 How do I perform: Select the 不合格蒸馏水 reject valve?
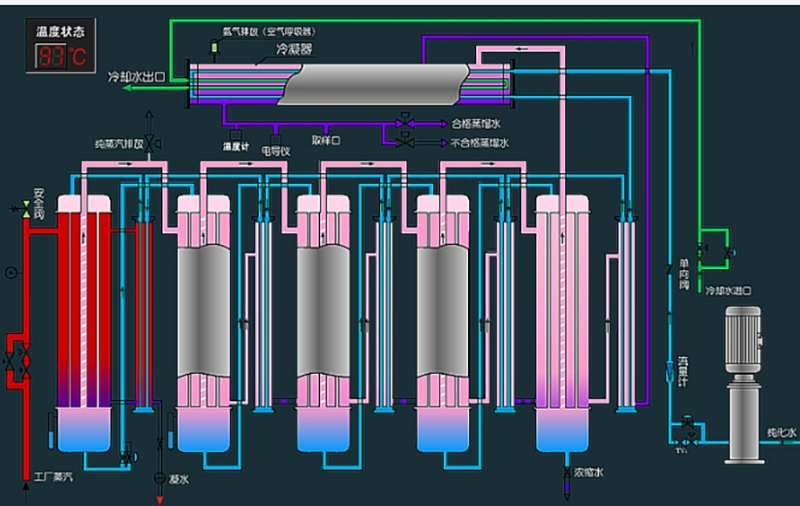(x=404, y=143)
